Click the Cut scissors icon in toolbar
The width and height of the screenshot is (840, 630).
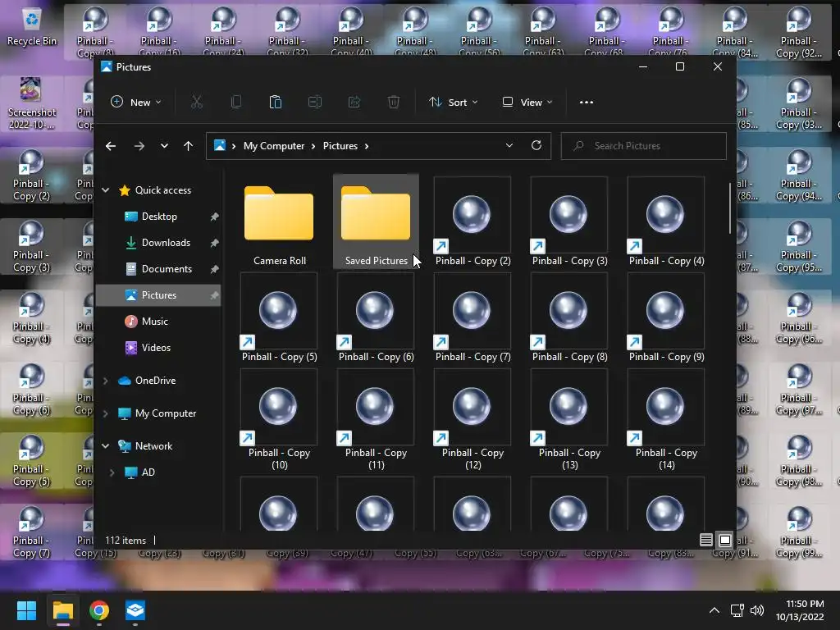(x=197, y=102)
